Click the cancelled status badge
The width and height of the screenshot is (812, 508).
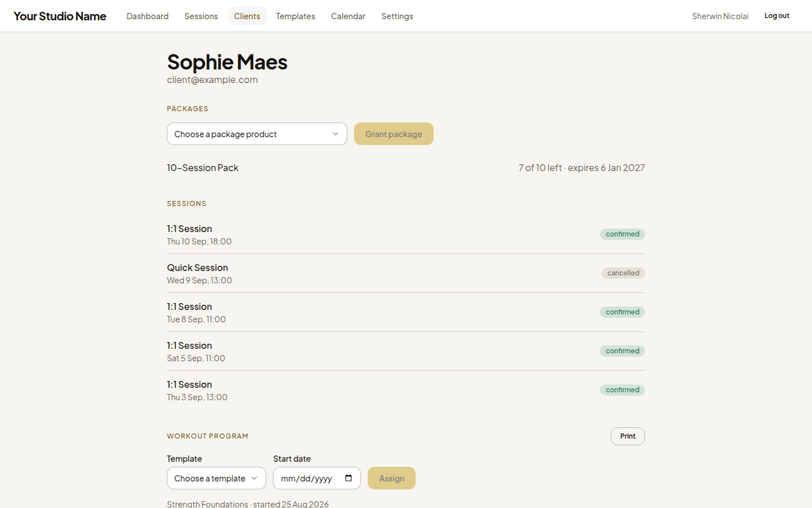(623, 273)
